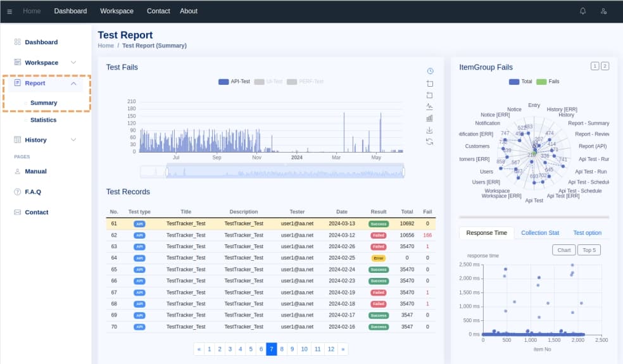Open the notifications bell
This screenshot has height=364, width=623.
(582, 11)
